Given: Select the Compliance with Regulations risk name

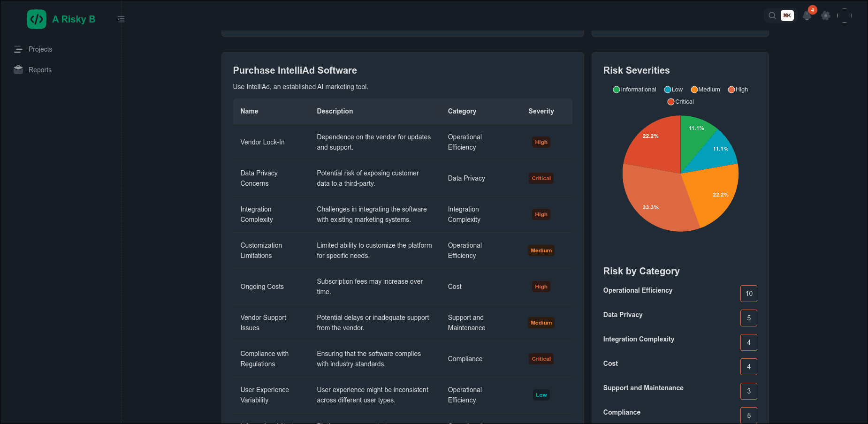Looking at the screenshot, I should click(265, 359).
